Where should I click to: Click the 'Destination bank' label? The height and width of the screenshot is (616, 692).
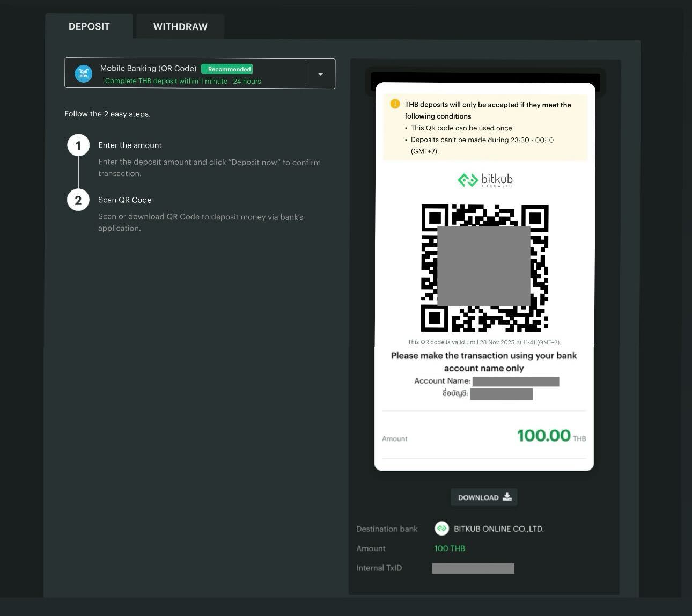click(x=387, y=529)
